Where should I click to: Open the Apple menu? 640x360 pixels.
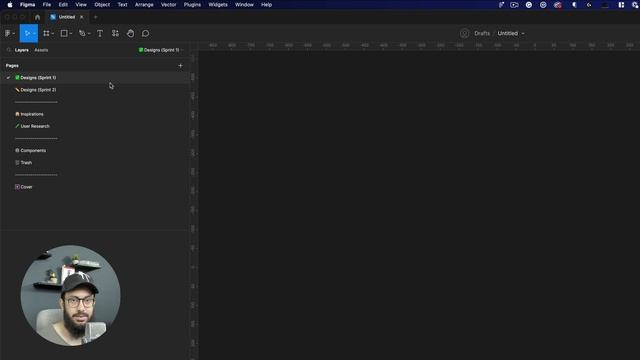10,5
